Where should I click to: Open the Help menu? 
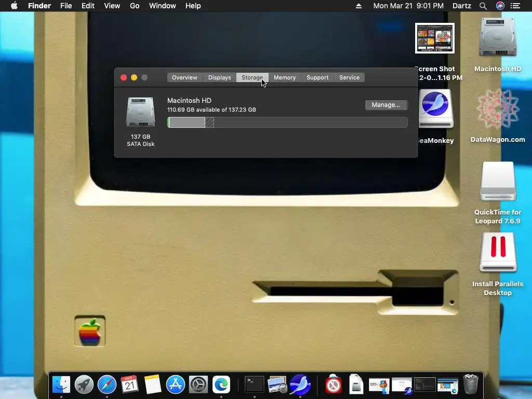pos(193,6)
